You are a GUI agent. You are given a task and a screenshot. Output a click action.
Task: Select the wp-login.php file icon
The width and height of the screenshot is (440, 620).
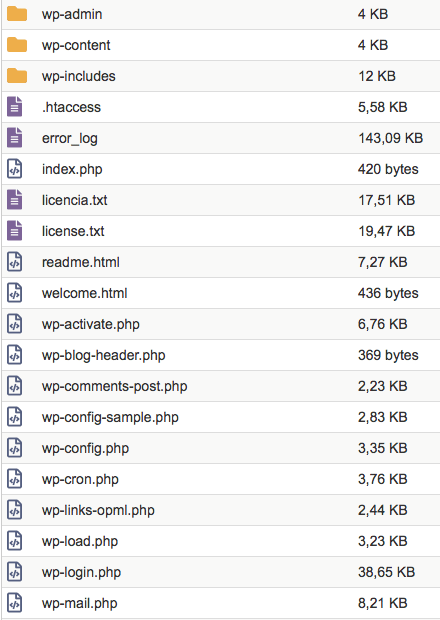15,572
